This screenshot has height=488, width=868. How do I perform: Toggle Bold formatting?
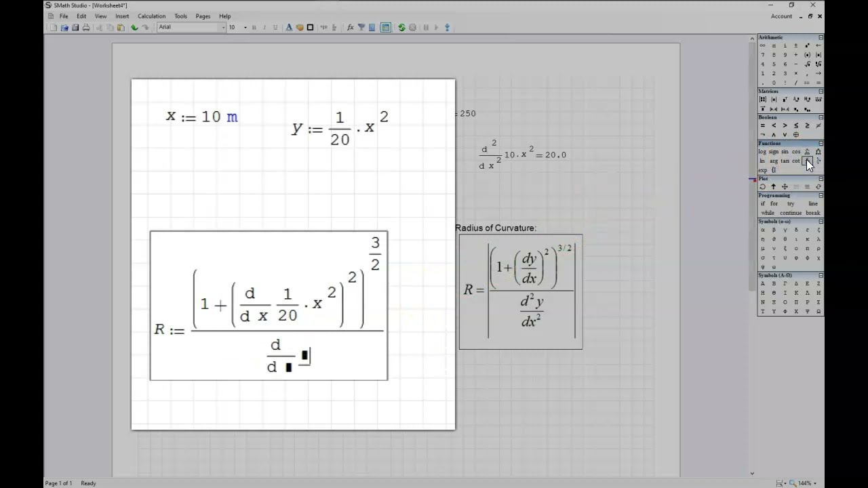(254, 27)
